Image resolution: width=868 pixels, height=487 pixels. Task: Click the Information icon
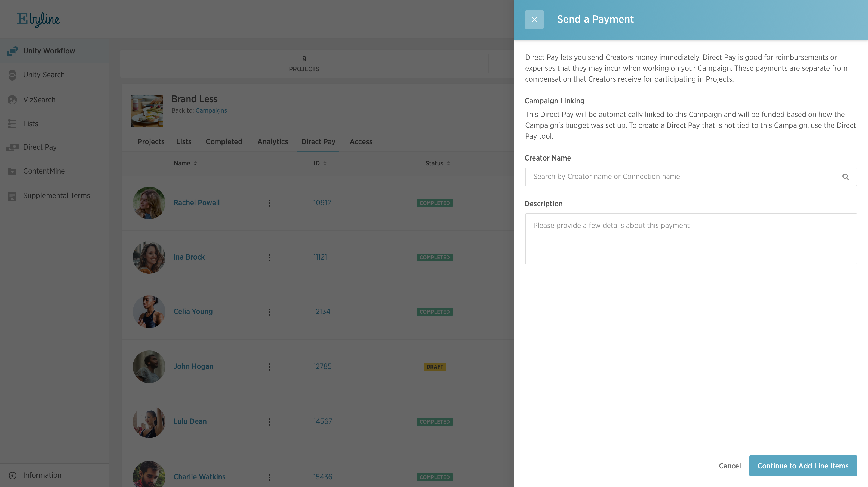[13, 476]
